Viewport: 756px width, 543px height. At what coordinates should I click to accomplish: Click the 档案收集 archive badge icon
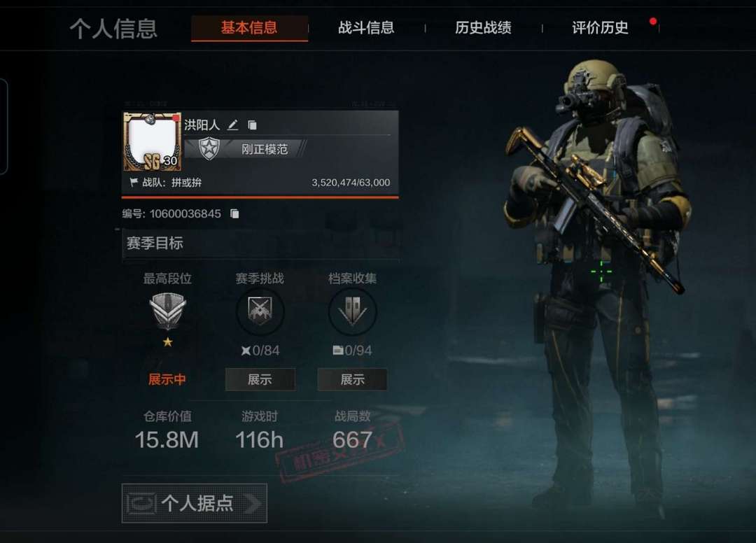352,311
